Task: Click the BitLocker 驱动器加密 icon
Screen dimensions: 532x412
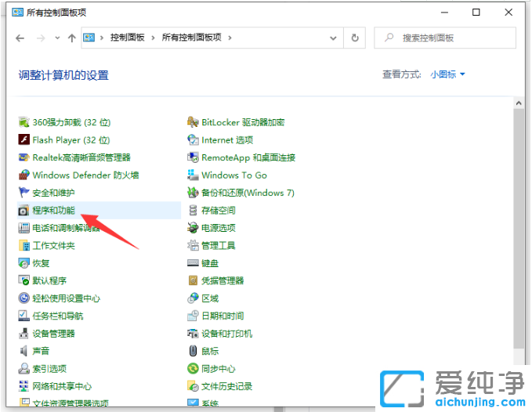Action: [x=194, y=122]
